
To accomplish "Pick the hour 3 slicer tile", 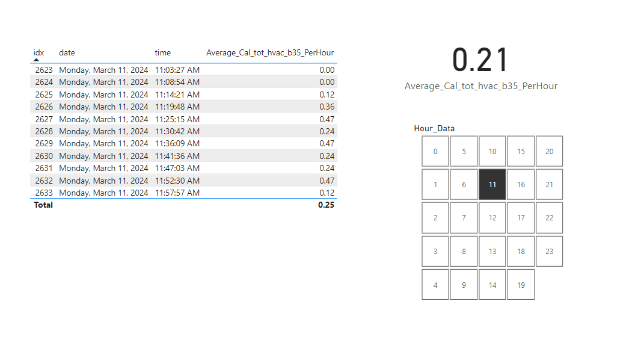I will click(x=435, y=251).
